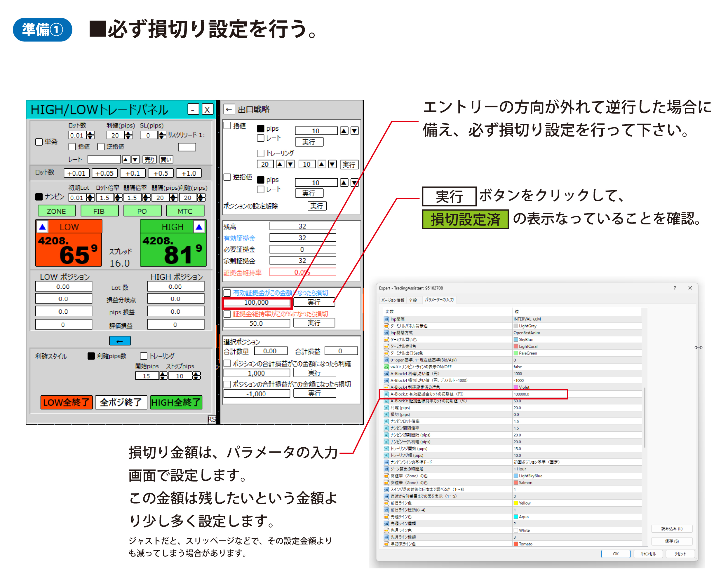Adjust 開始pips spinner showing 15
The height and width of the screenshot is (583, 728).
[163, 374]
